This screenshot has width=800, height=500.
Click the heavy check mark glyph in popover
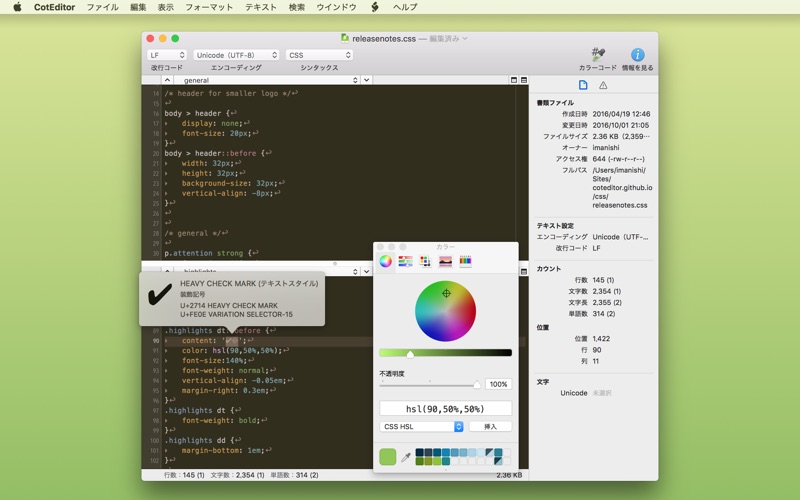[x=159, y=294]
